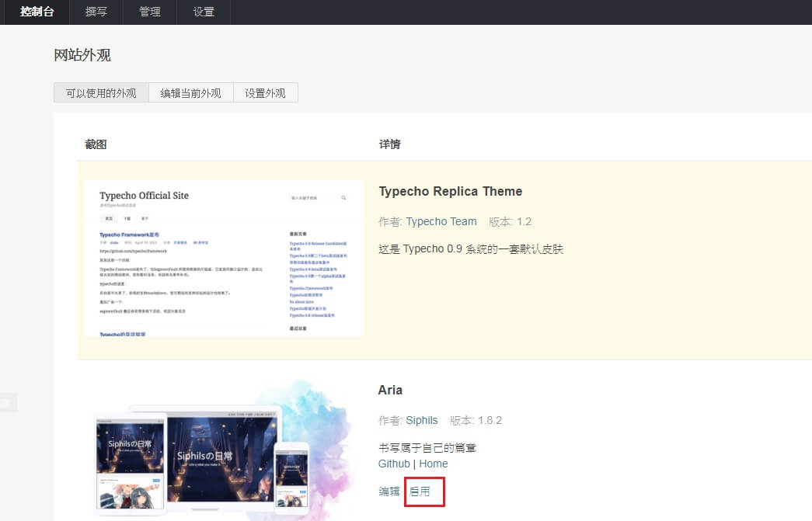Open the 管理 menu
This screenshot has width=812, height=521.
(149, 12)
